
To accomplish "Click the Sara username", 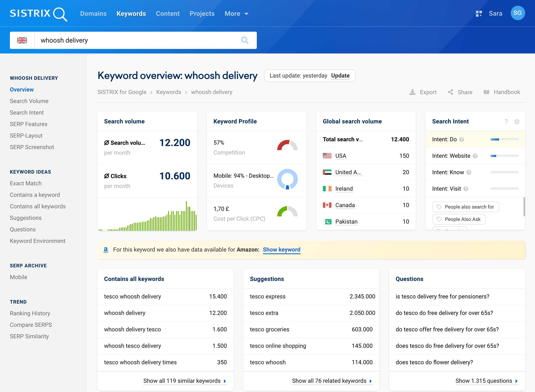I will click(495, 14).
